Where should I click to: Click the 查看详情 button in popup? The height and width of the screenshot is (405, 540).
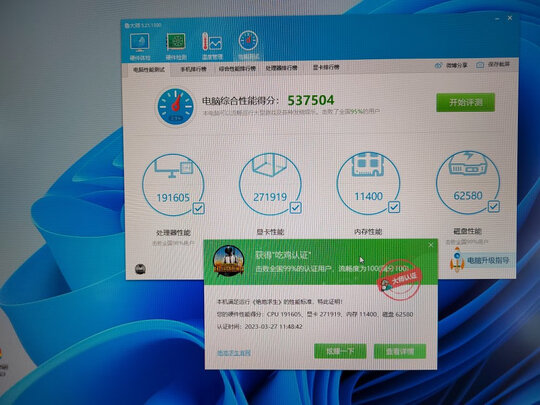[x=400, y=351]
